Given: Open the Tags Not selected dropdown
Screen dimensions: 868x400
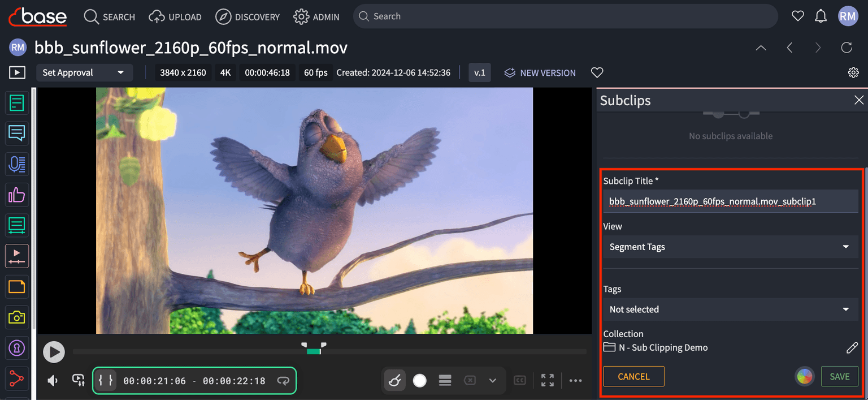Looking at the screenshot, I should 731,309.
